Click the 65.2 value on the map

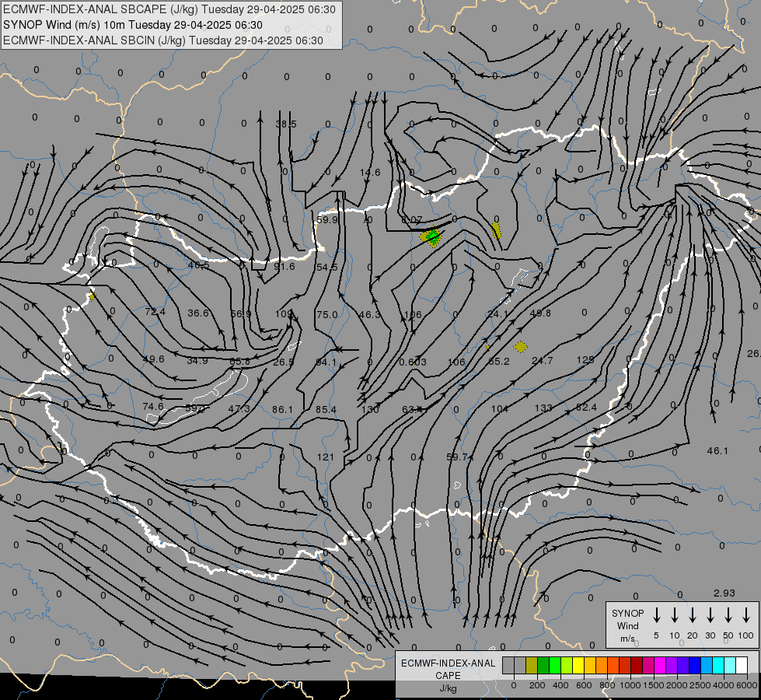point(499,362)
